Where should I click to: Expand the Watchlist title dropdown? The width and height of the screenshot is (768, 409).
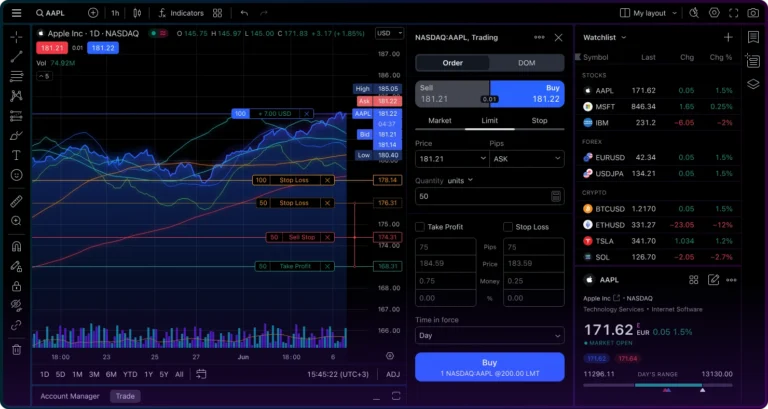(x=604, y=37)
